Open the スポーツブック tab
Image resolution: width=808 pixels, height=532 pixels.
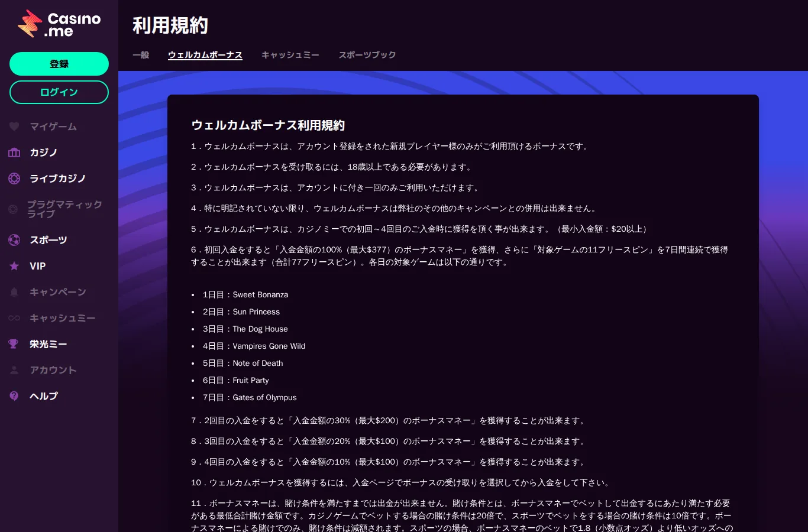[367, 55]
